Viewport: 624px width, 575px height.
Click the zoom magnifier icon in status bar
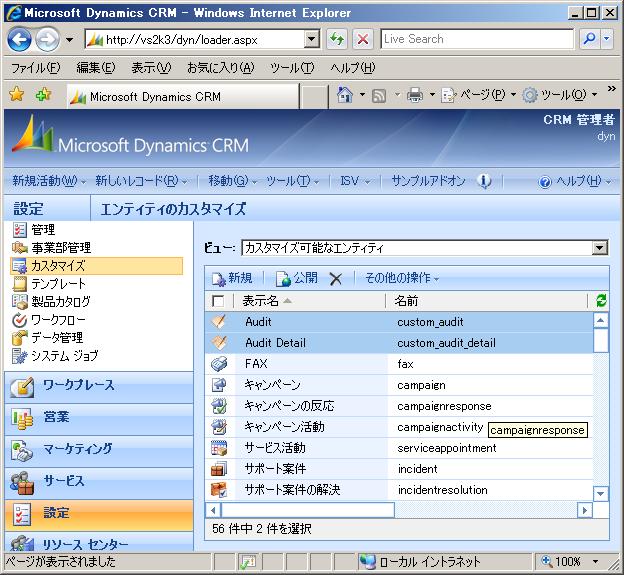pos(547,561)
